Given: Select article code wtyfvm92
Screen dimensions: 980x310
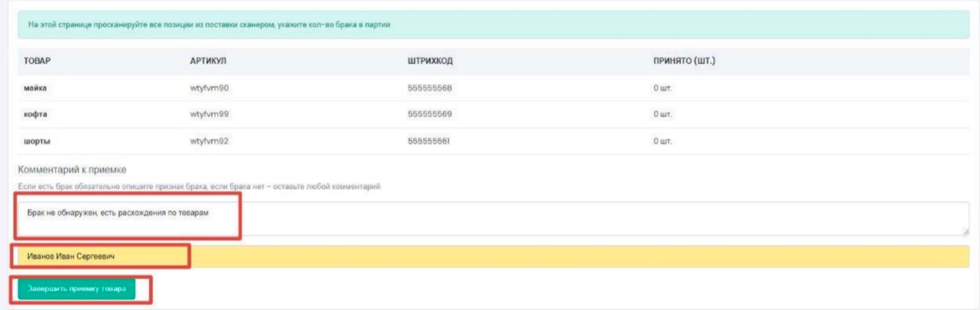Looking at the screenshot, I should tap(210, 141).
